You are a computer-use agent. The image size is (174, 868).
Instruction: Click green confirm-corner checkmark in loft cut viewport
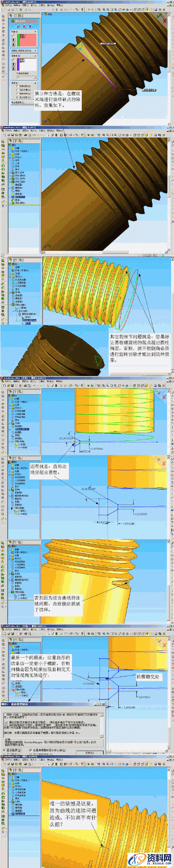click(x=159, y=16)
